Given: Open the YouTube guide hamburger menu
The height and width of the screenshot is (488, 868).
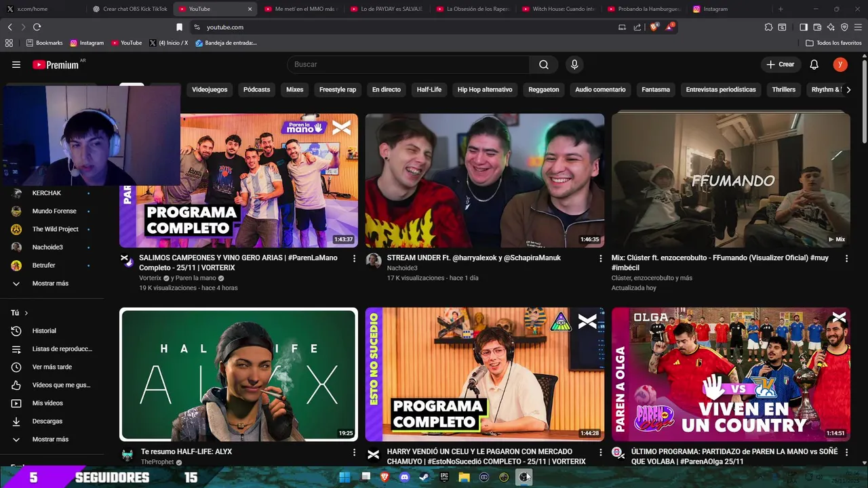Looking at the screenshot, I should click(16, 64).
